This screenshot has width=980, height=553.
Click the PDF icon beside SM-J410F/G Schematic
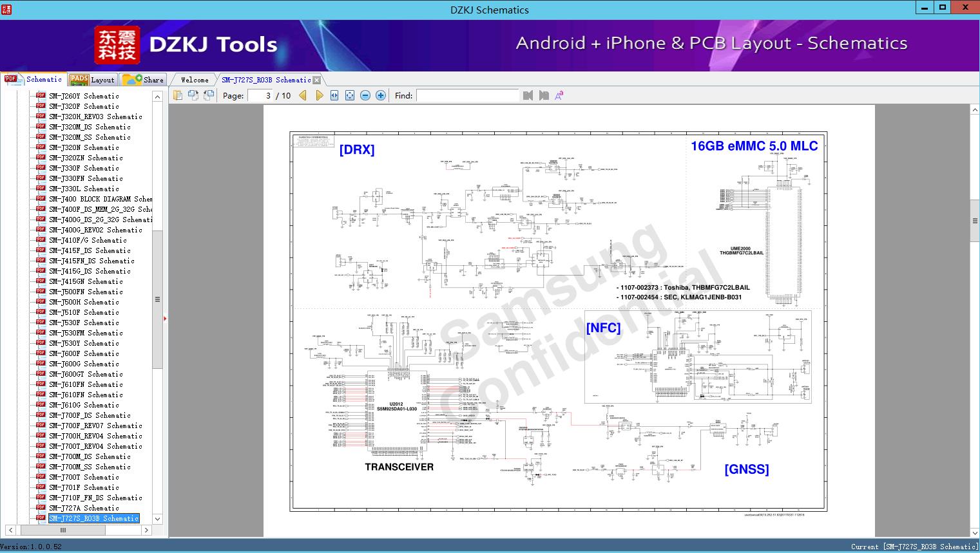[41, 239]
